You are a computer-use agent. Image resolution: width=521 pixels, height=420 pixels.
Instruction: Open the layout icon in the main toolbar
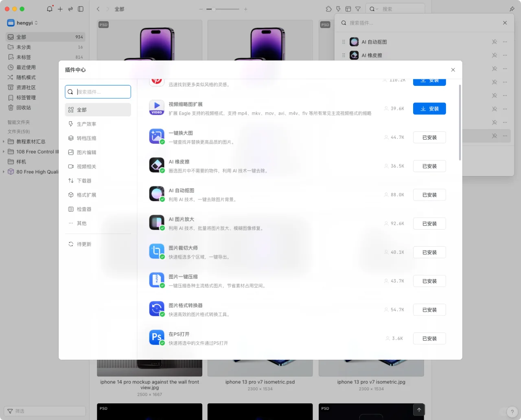[x=348, y=9]
